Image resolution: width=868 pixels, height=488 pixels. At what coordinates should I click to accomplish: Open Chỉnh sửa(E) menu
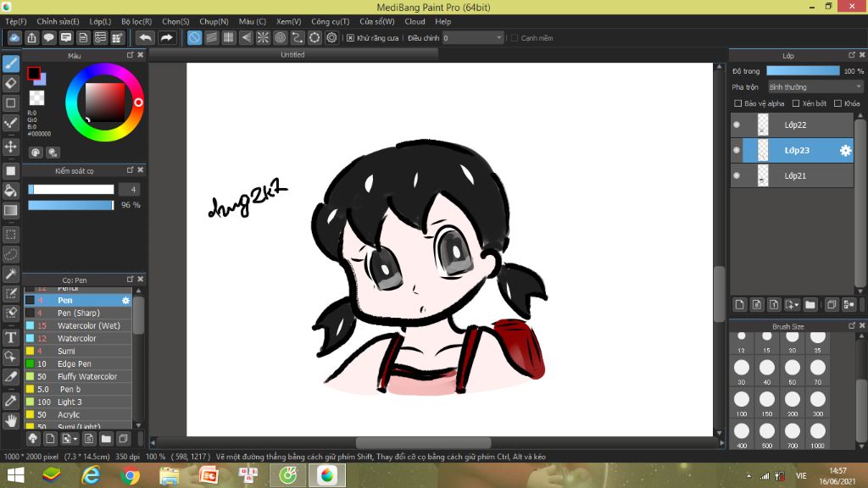click(58, 21)
